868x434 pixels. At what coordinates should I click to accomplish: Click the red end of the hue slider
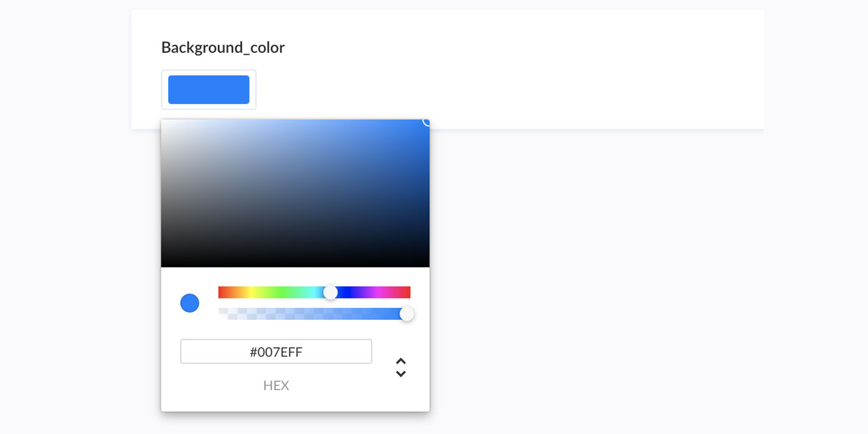222,292
